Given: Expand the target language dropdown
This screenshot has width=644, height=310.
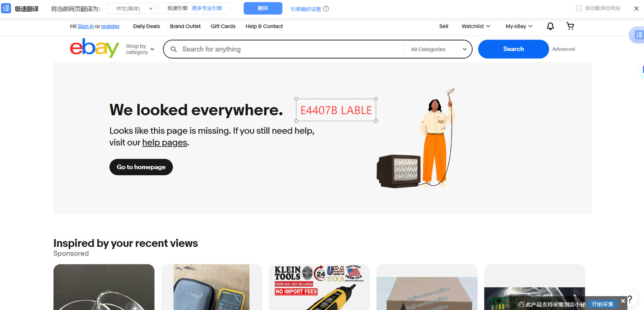Looking at the screenshot, I should coord(132,8).
